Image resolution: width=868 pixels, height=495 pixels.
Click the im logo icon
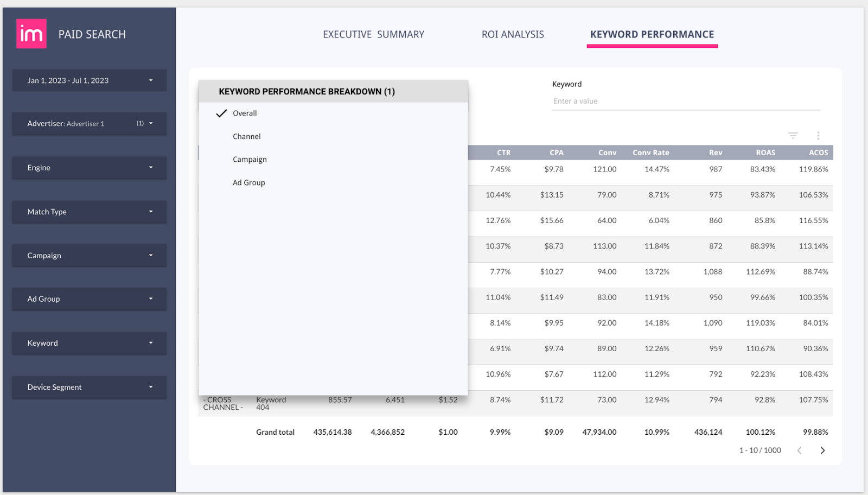(31, 34)
